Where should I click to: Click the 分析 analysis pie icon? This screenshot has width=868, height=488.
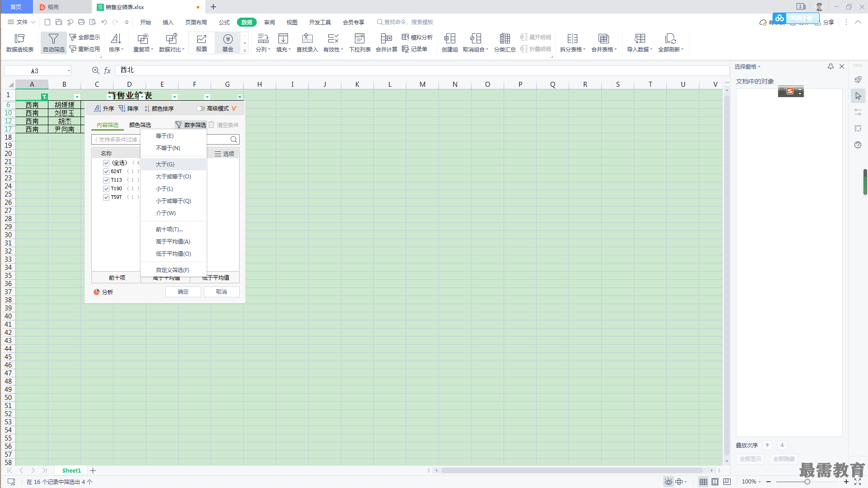103,292
